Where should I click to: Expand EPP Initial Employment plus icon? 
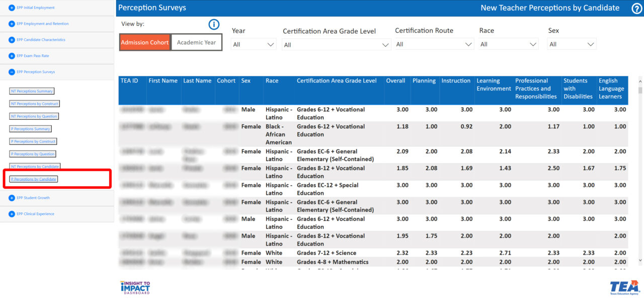pyautogui.click(x=12, y=8)
